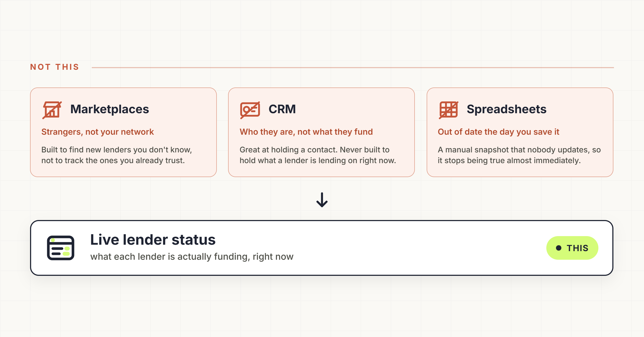This screenshot has height=337, width=644.
Task: Click 'Out of date the day you save it' text
Action: pos(498,132)
